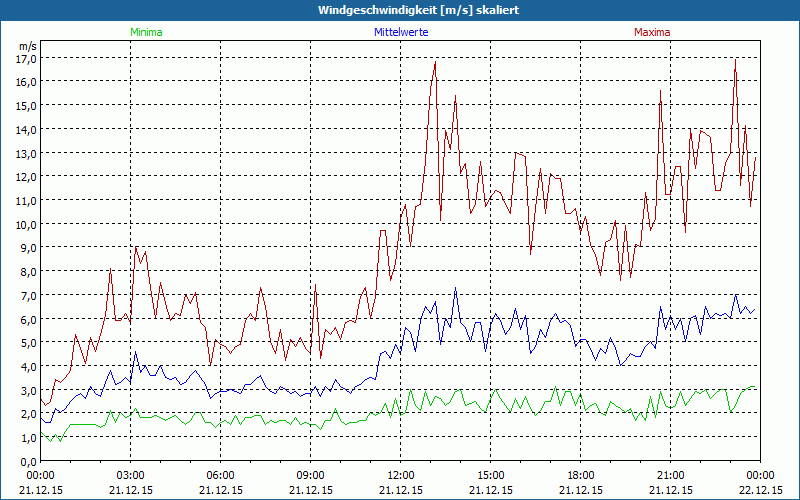Click the 8,0 y-axis tick label
800x500 pixels.
[x=26, y=272]
